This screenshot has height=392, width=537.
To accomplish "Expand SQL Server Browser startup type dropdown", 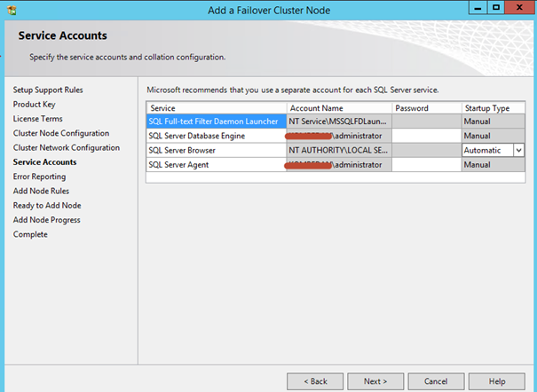I will 518,151.
